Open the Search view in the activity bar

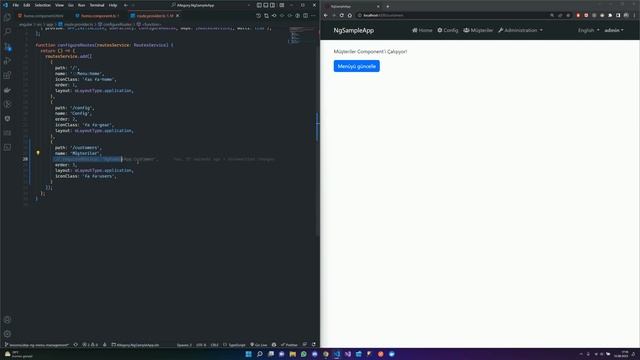coord(7,31)
